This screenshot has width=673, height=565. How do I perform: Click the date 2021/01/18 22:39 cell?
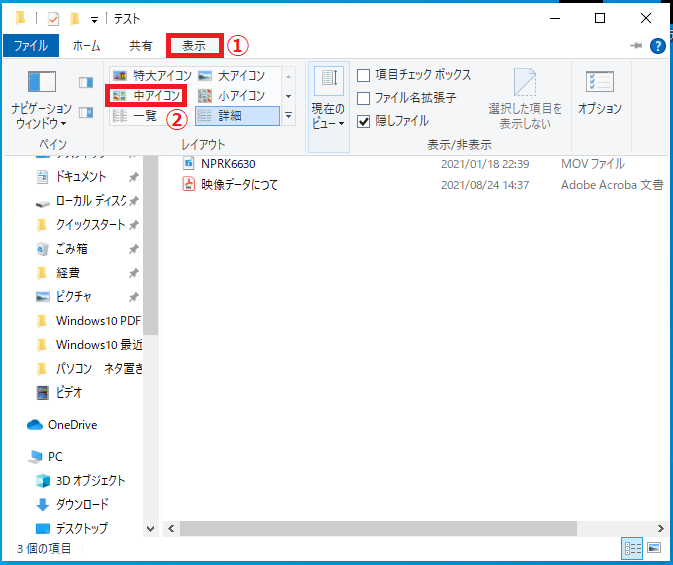tap(485, 164)
